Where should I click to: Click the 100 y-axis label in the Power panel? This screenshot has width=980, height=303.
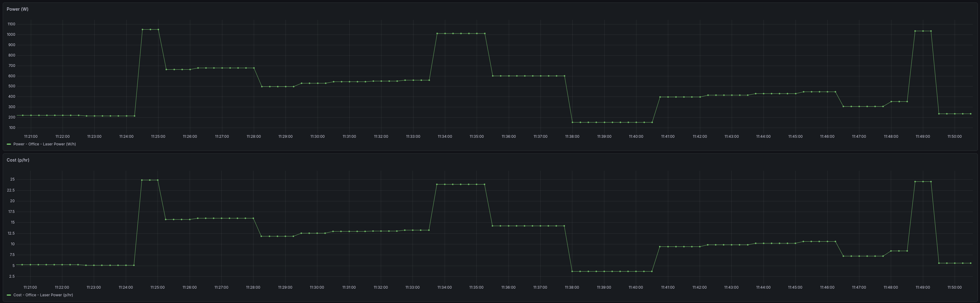tap(12, 127)
